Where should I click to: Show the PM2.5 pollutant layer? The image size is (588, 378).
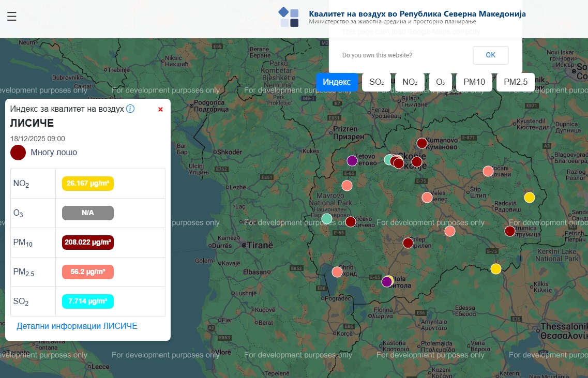(x=515, y=82)
